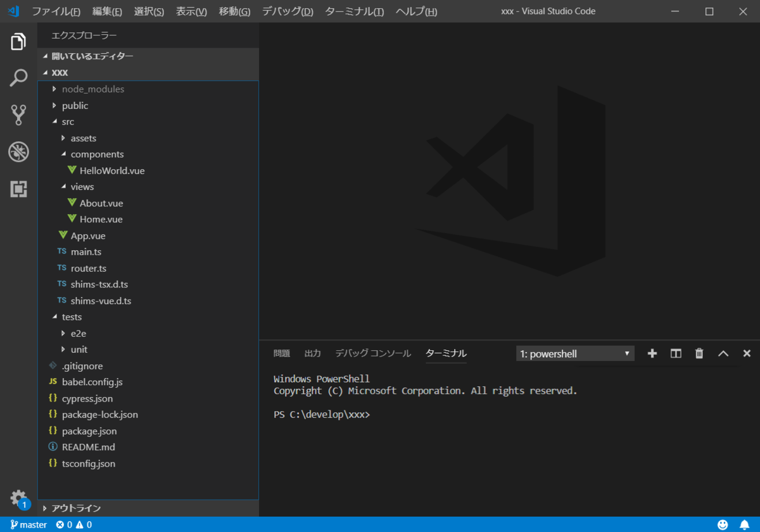The width and height of the screenshot is (760, 532).
Task: Open the 編集(E) menu
Action: [x=107, y=11]
